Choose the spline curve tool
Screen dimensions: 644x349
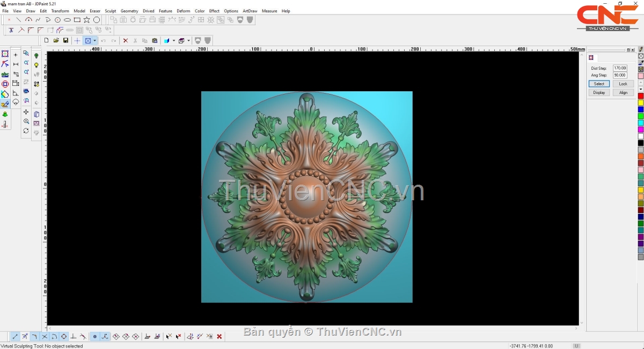(x=38, y=20)
